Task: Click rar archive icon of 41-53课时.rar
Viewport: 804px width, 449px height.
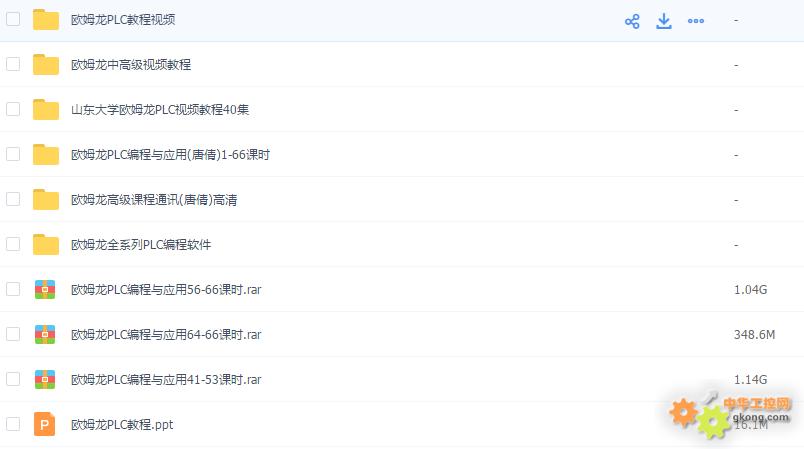Action: pyautogui.click(x=45, y=379)
